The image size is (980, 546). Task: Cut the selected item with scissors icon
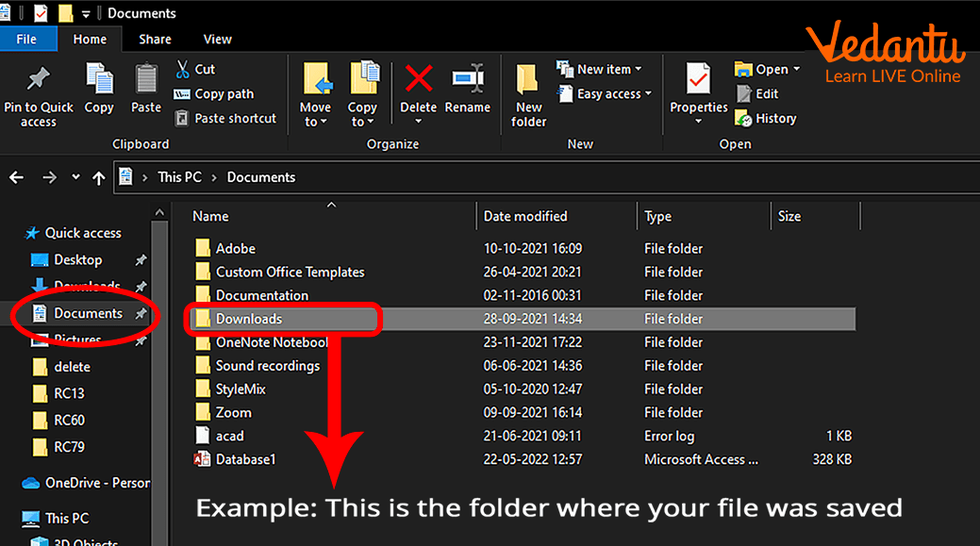pyautogui.click(x=194, y=70)
